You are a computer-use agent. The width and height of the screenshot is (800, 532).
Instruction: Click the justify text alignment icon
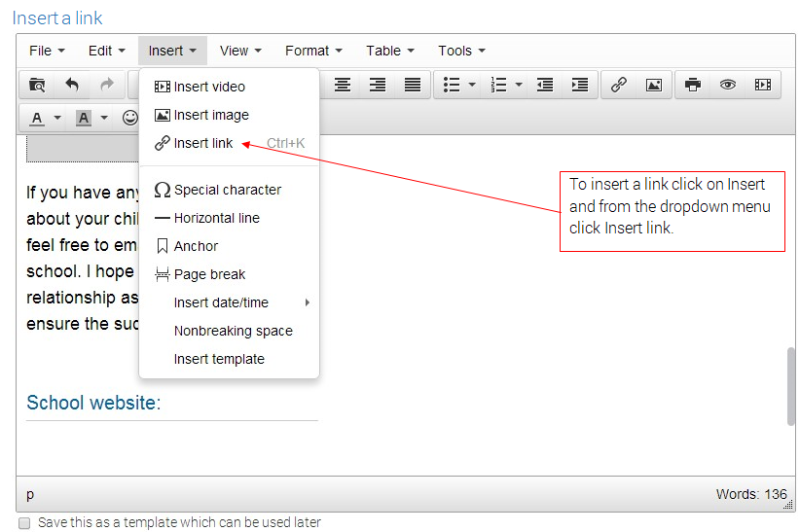pos(413,85)
